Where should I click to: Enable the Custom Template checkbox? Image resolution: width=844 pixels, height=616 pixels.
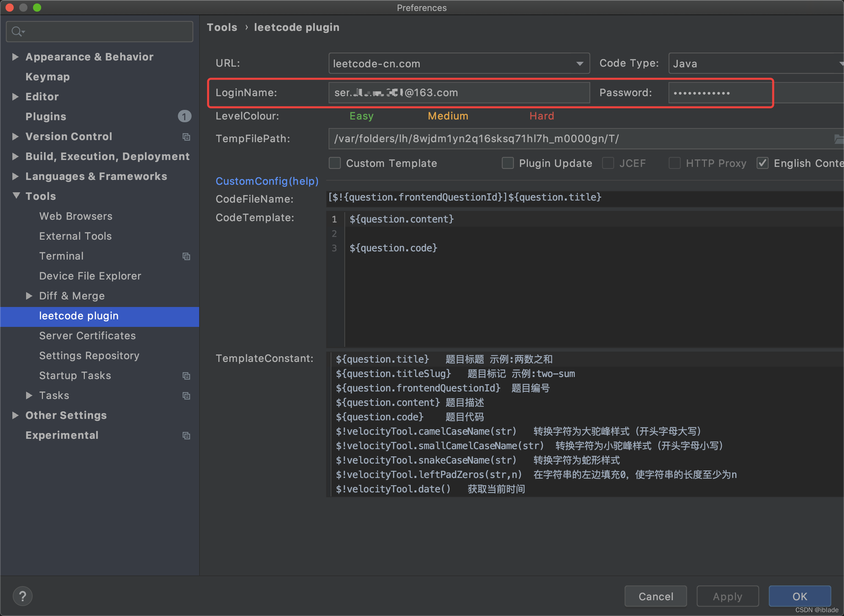[334, 163]
